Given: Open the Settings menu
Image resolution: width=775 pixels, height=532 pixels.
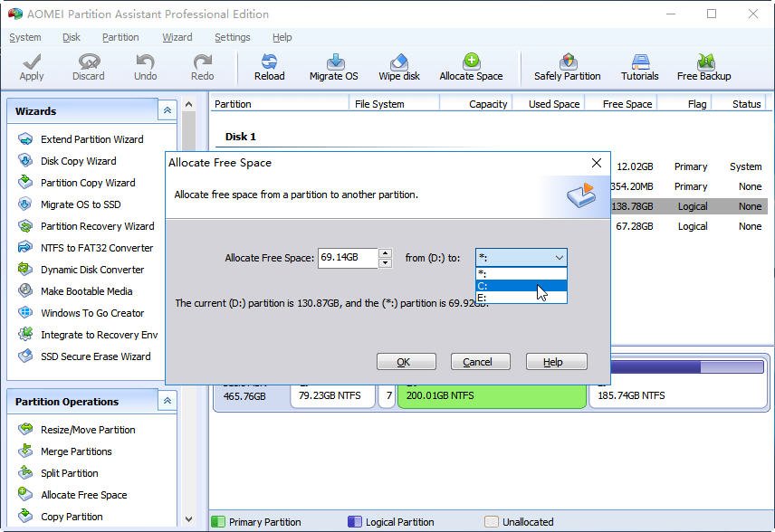Looking at the screenshot, I should click(233, 37).
